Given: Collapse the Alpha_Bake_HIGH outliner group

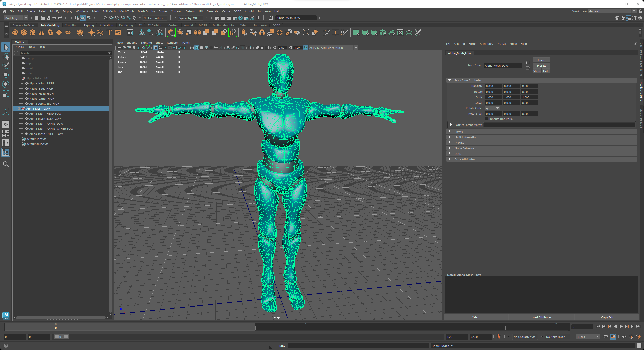Looking at the screenshot, I should point(19,78).
